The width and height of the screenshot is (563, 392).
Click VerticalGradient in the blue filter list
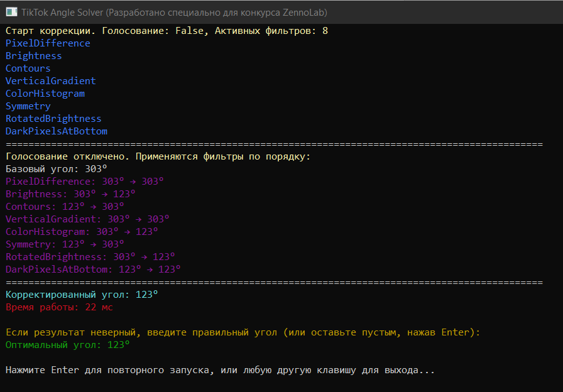51,81
